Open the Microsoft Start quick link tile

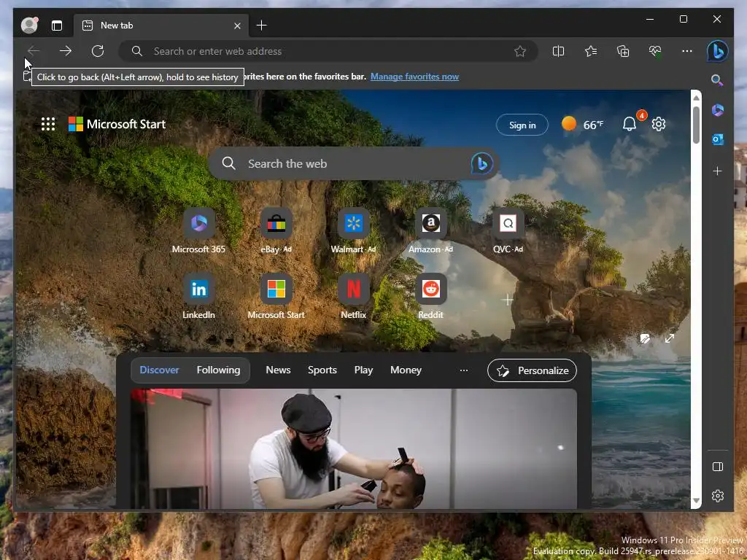point(276,297)
